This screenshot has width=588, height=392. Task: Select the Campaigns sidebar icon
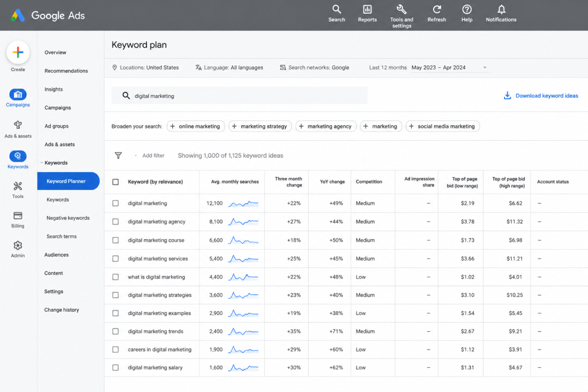pyautogui.click(x=18, y=95)
